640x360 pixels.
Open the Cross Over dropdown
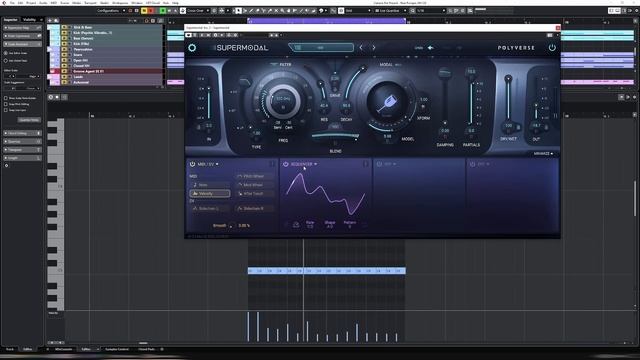[x=198, y=11]
